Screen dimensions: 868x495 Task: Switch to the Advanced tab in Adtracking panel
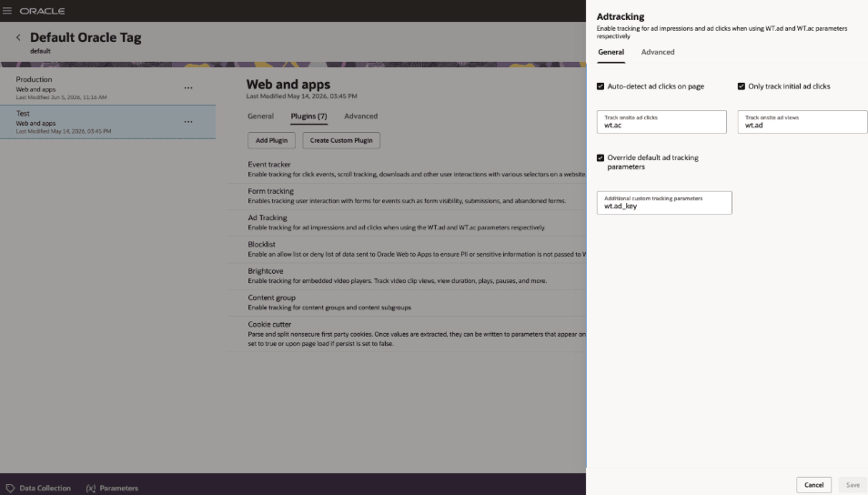(x=658, y=52)
